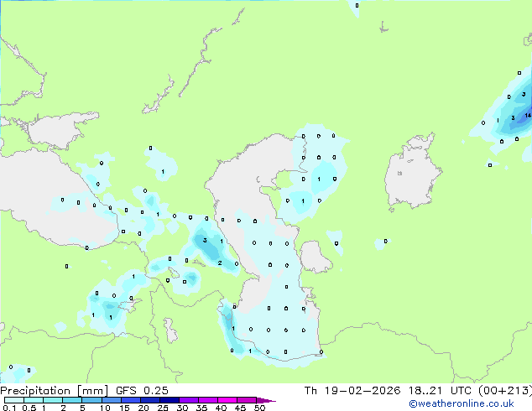532x411 pixels.
Task: Click the "10" legend scale label
Action: [x=105, y=408]
